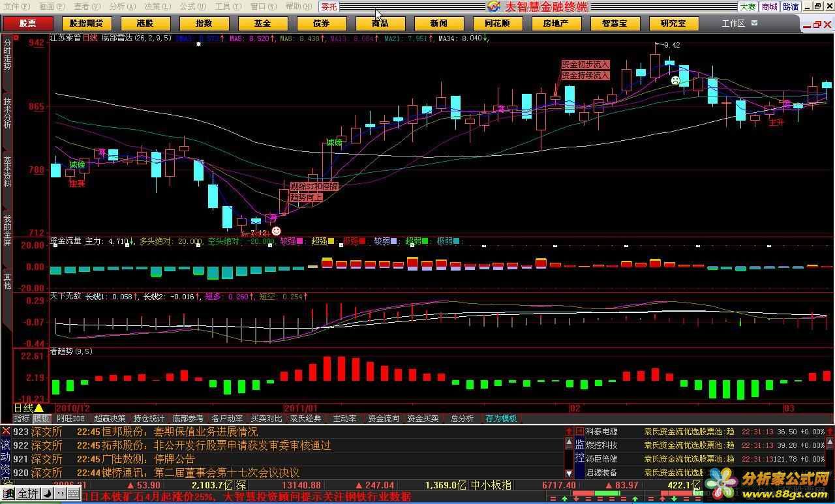Open the 决策 menu
Screen dimensions: 835x504
coord(158,7)
